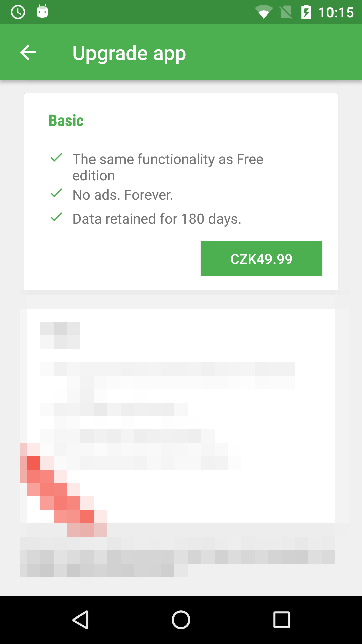Tap the Upgrade app title

click(x=129, y=54)
